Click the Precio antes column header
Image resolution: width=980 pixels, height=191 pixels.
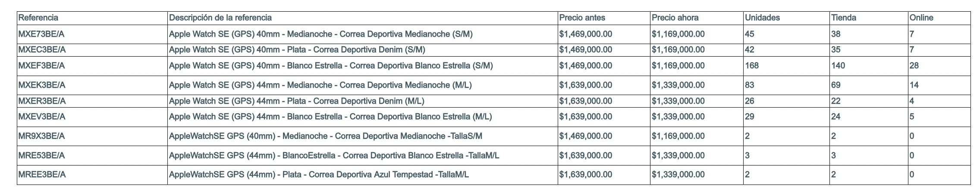[x=582, y=18]
